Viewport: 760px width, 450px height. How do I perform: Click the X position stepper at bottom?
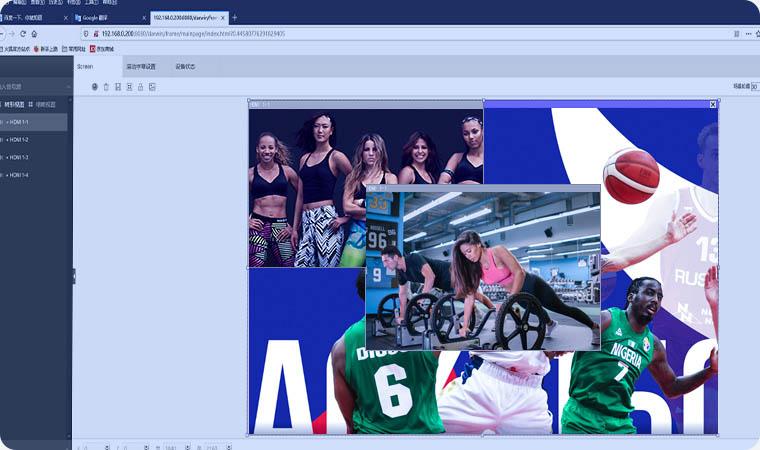tap(107, 447)
